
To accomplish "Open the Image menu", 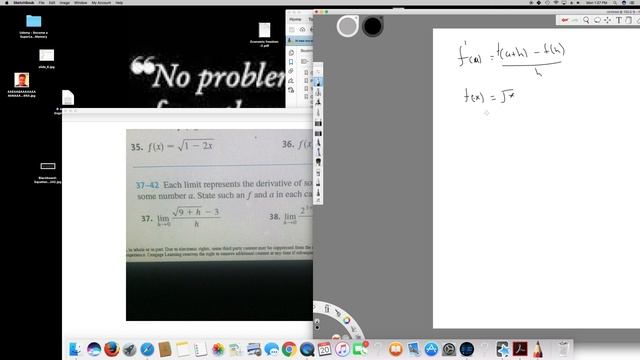I will [64, 2].
